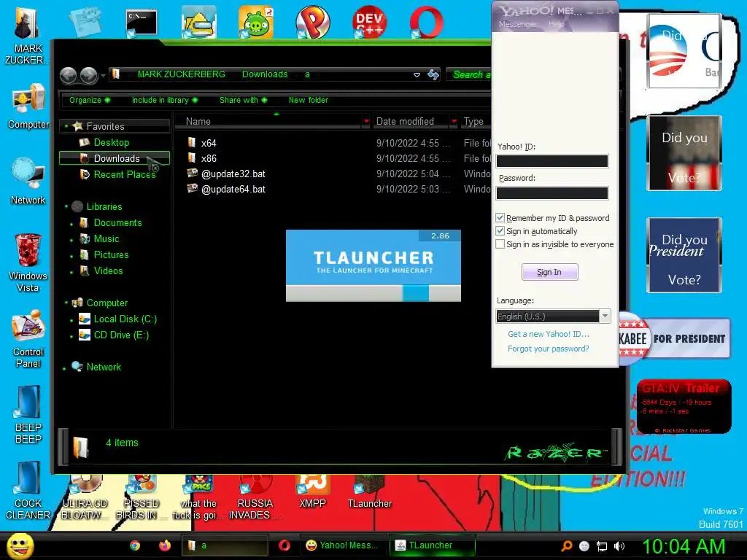The image size is (747, 560).
Task: Collapse the Libraries tree section
Action: [66, 206]
